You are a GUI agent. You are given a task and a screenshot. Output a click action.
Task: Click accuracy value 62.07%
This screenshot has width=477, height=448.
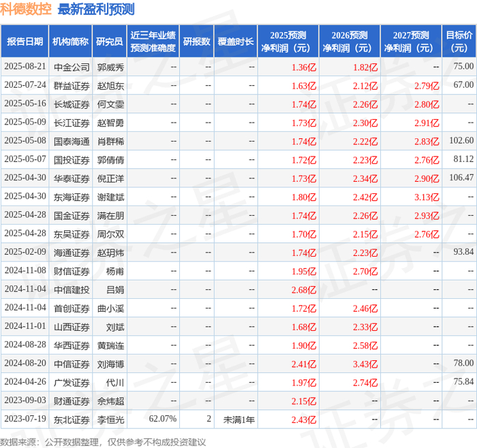click(x=162, y=419)
